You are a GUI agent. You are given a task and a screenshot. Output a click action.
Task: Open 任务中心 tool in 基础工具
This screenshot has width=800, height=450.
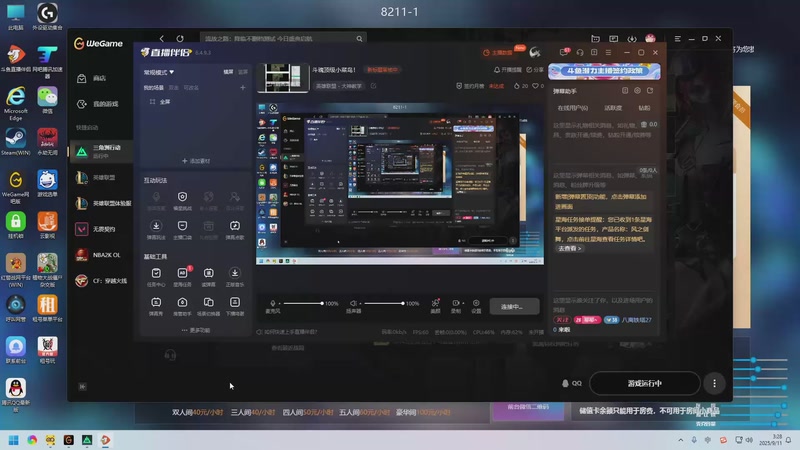156,277
